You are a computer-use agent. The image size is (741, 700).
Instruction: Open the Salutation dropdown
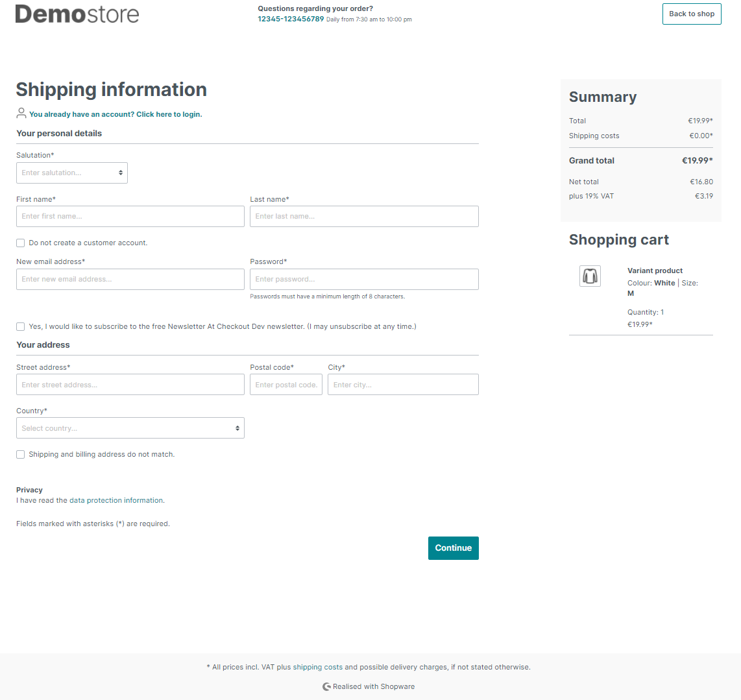point(72,173)
